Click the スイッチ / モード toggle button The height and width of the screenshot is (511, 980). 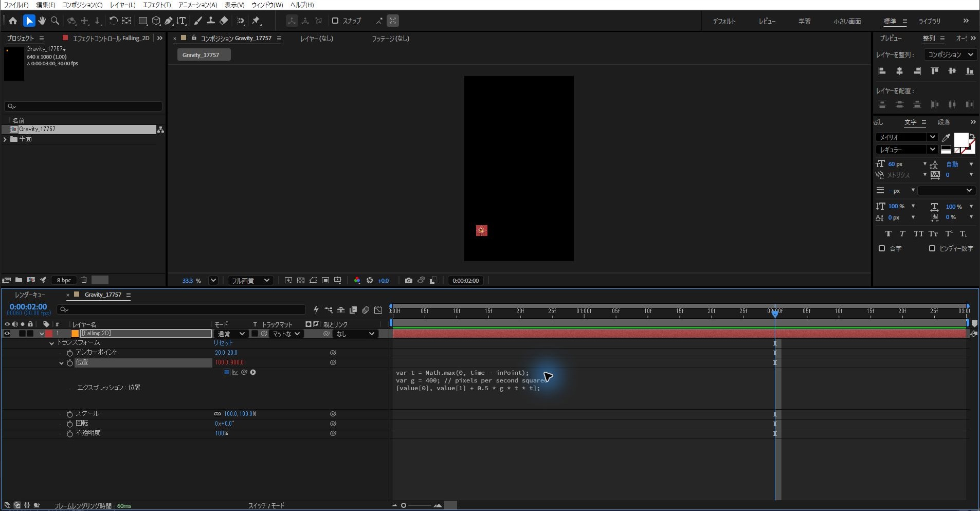tap(266, 505)
